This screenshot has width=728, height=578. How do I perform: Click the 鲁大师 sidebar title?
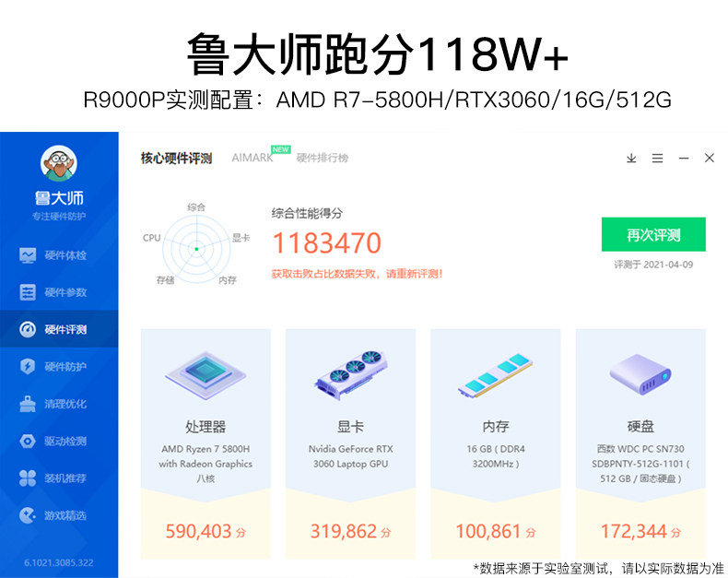(x=59, y=198)
